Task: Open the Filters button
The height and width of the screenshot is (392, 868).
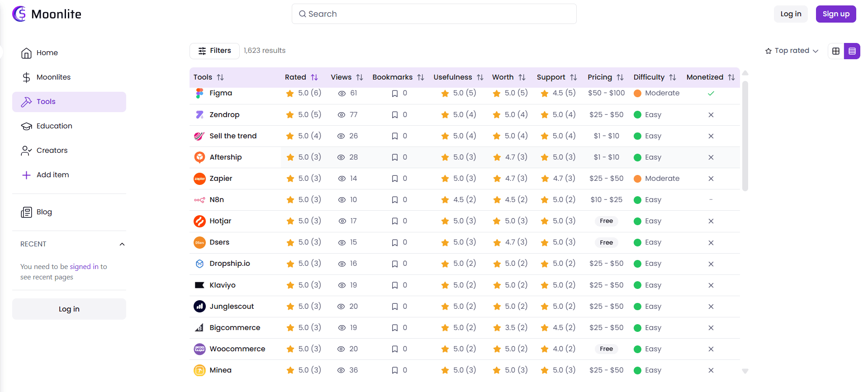Action: pyautogui.click(x=214, y=51)
